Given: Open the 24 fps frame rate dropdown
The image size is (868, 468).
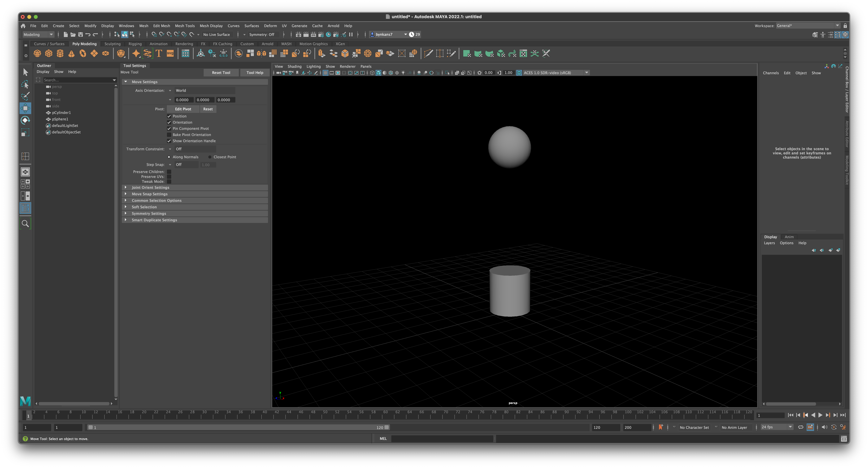Looking at the screenshot, I should (777, 427).
